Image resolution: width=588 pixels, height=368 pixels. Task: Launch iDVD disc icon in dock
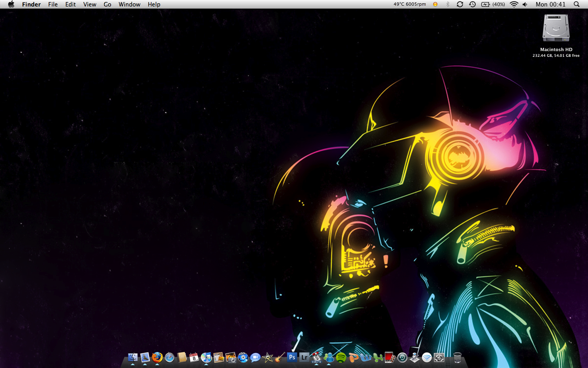243,357
